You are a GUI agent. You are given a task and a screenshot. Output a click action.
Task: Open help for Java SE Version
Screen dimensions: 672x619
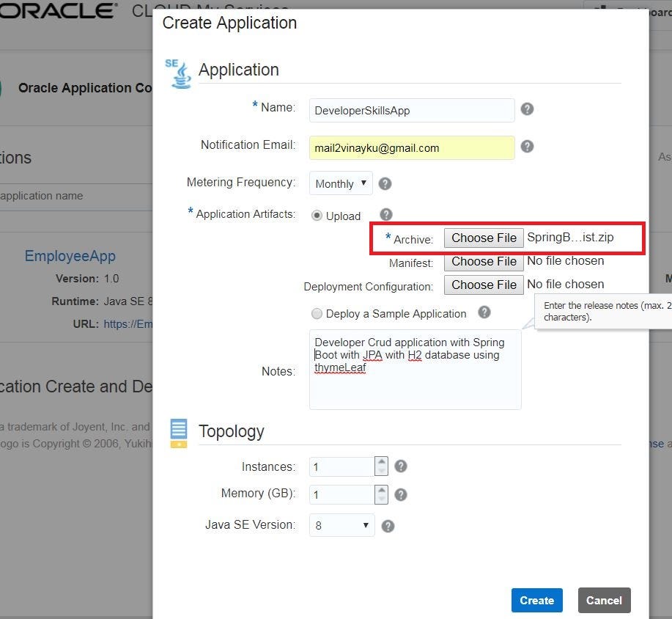pyautogui.click(x=388, y=525)
